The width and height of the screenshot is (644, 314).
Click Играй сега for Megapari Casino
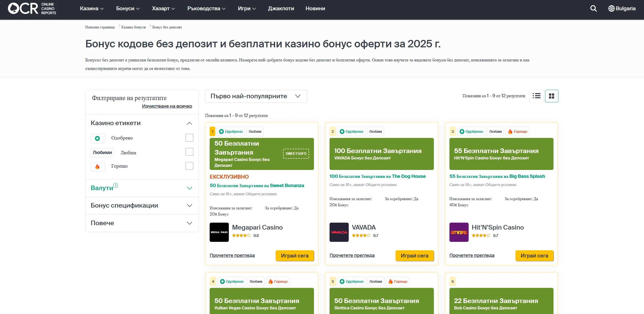(x=295, y=256)
